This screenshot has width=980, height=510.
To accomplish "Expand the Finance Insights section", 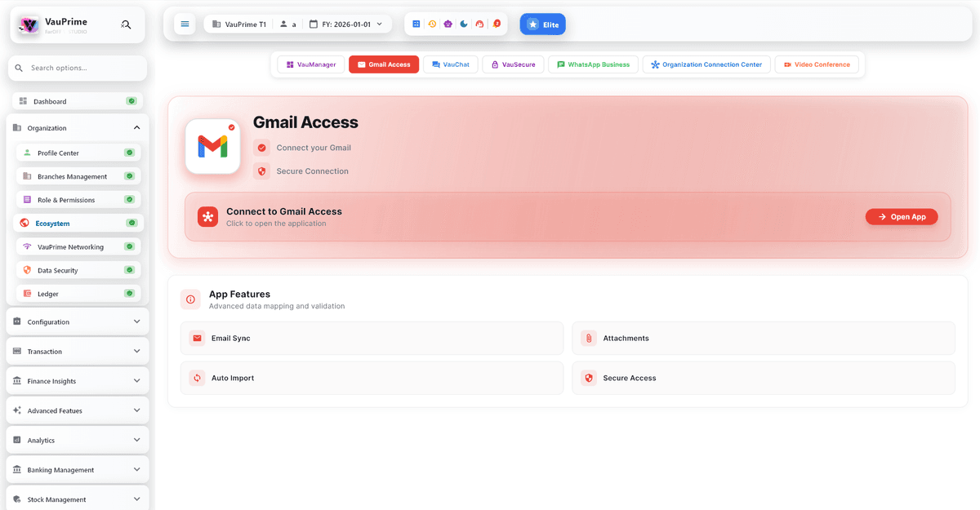I will 78,381.
